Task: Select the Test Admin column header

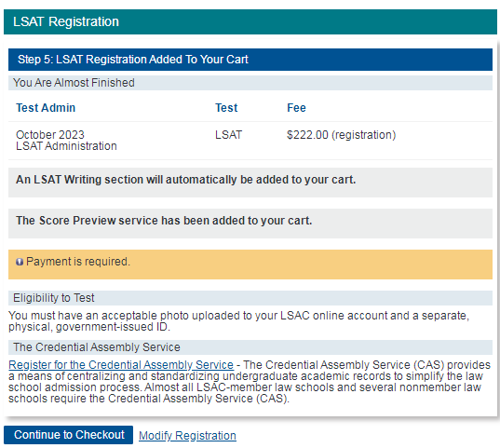Action: tap(46, 108)
